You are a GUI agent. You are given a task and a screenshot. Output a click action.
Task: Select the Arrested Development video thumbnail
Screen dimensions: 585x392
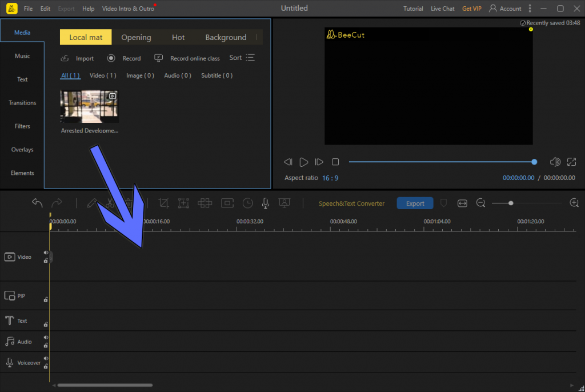(90, 106)
